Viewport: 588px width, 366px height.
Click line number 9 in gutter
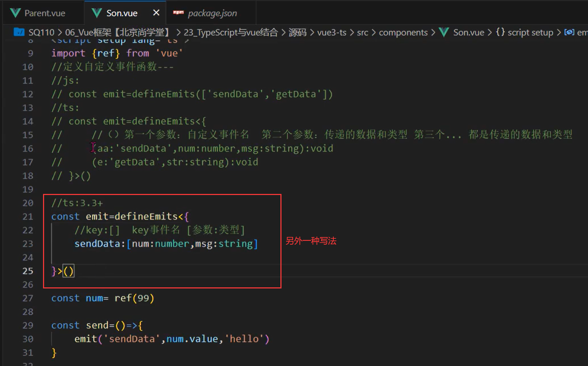pyautogui.click(x=30, y=53)
